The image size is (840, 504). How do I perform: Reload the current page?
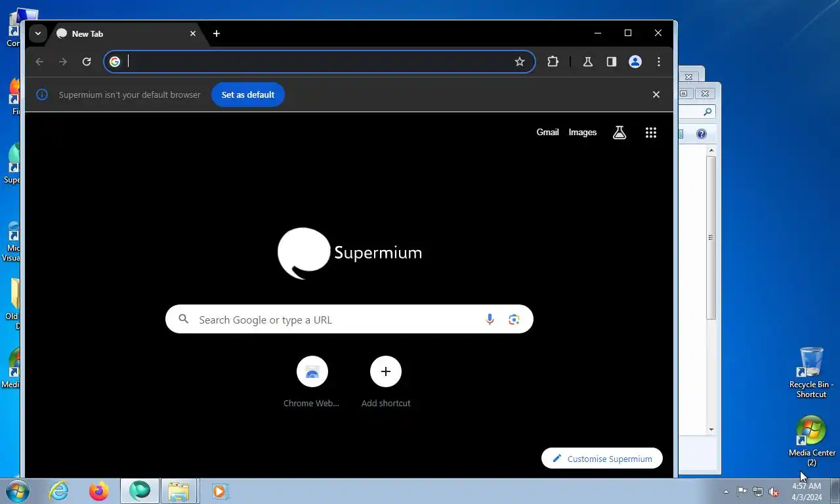87,62
